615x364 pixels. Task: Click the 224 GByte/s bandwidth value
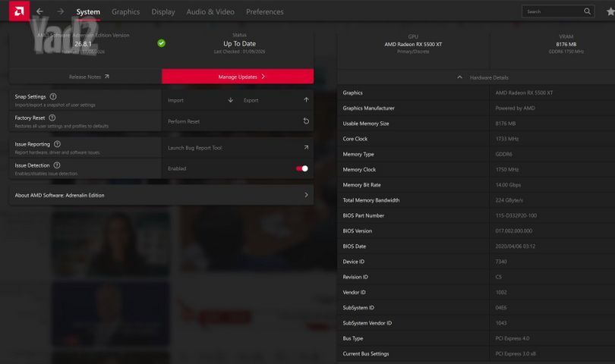click(509, 200)
